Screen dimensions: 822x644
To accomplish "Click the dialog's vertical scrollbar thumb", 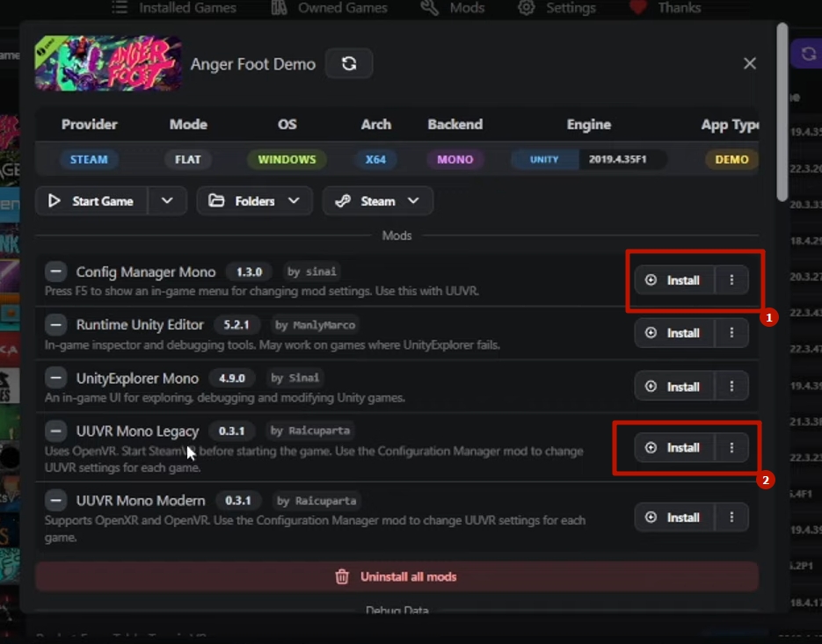I will (782, 112).
